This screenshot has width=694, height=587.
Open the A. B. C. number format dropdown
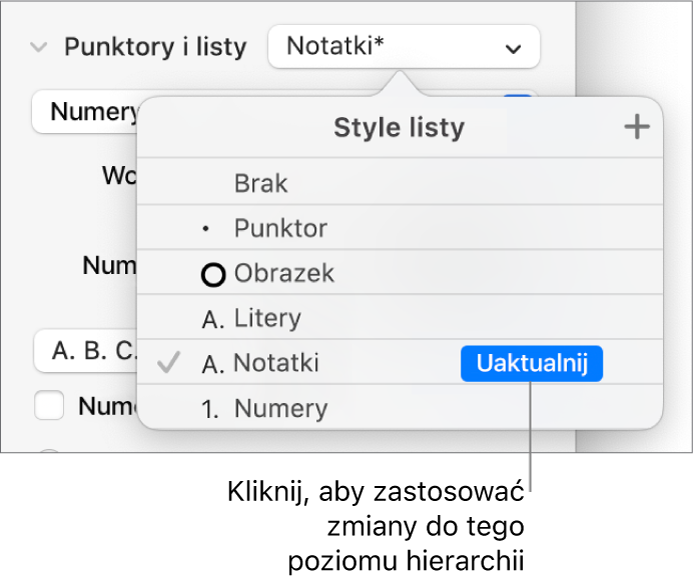(86, 351)
